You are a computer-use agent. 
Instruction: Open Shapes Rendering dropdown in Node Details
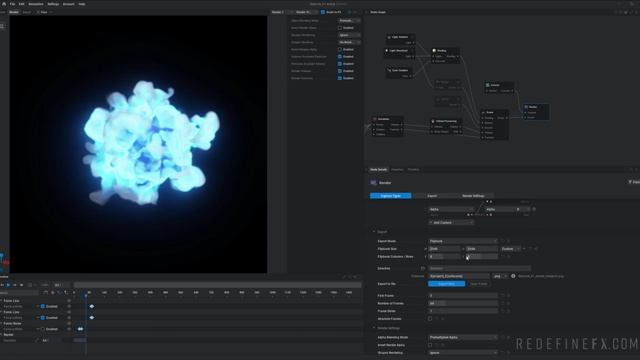tap(463, 353)
